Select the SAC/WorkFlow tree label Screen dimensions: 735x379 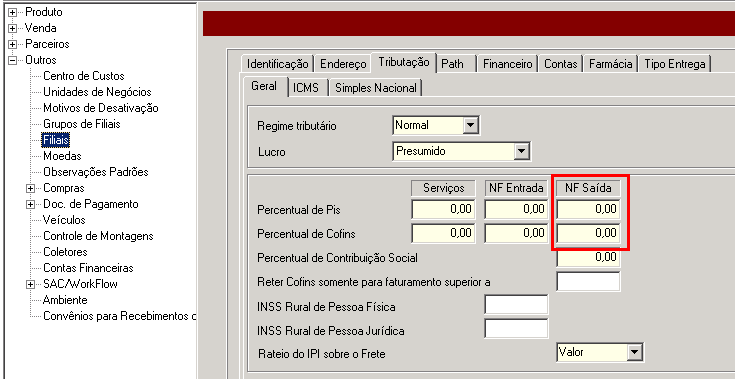80,284
